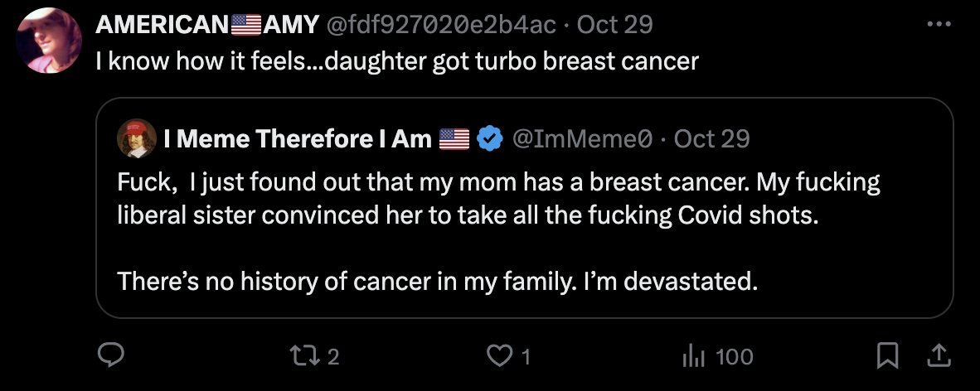The width and height of the screenshot is (980, 391).
Task: Click the repost count number 2
Action: [x=333, y=357]
